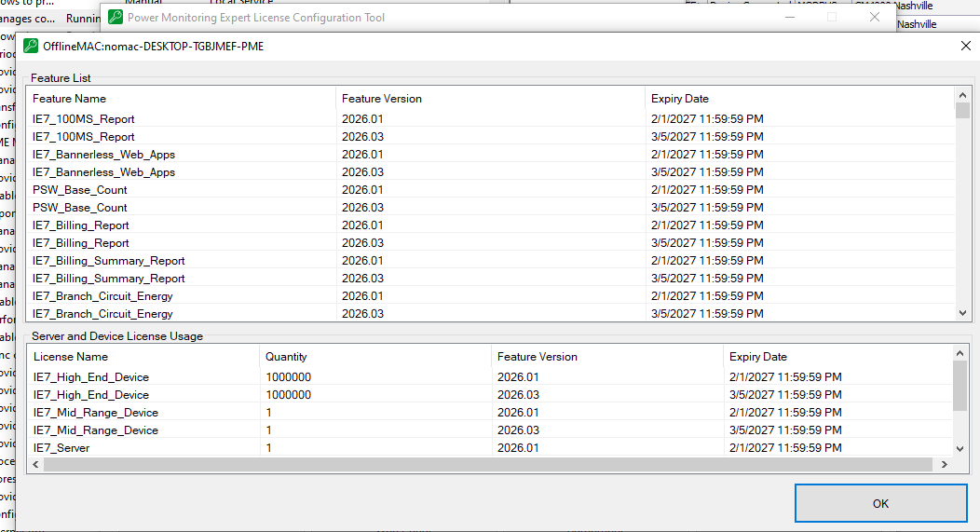Select IE7_High_End_Device license row version 2026.03

click(x=490, y=394)
